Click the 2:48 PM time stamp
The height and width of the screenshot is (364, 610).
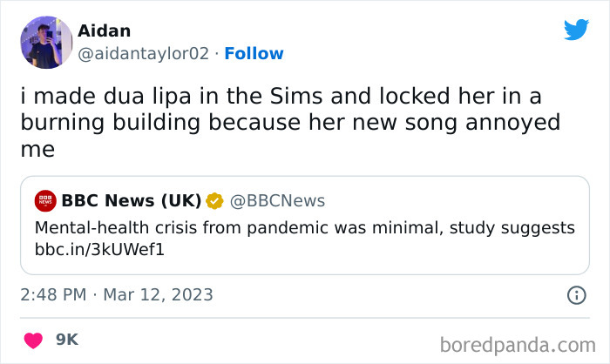pos(54,295)
